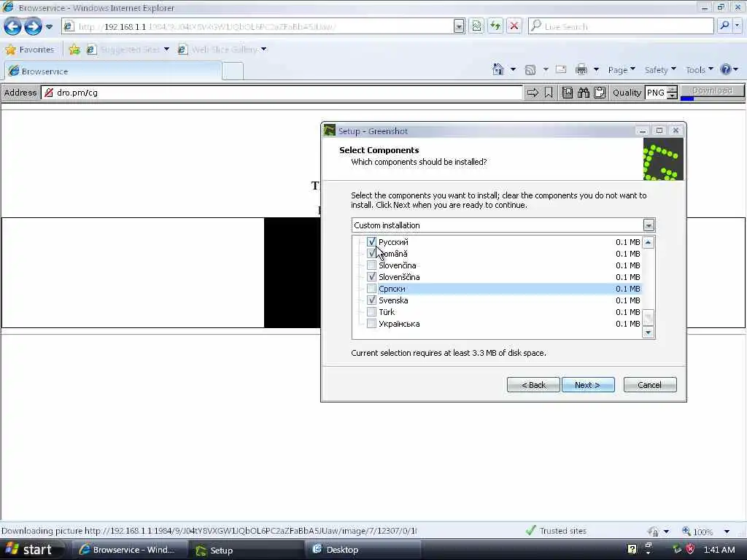Click the Browservice find binoculars icon
Viewport: 747px width, 560px height.
point(584,93)
